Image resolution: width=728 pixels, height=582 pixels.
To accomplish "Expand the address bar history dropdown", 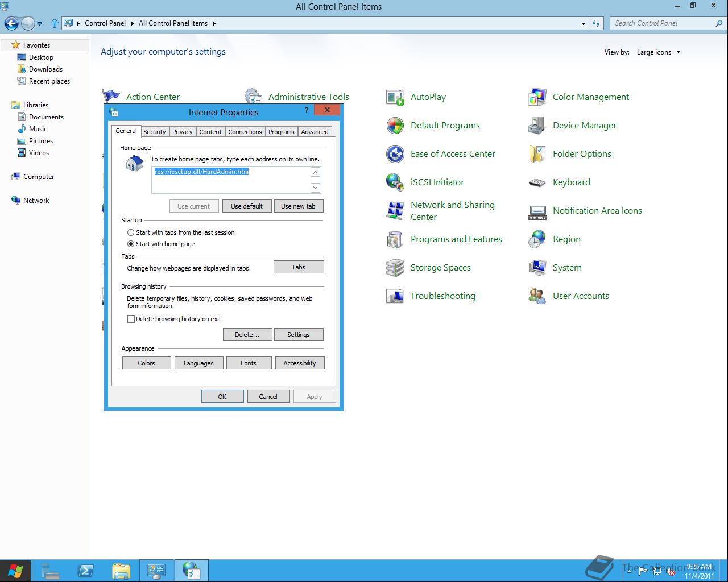I will (583, 23).
